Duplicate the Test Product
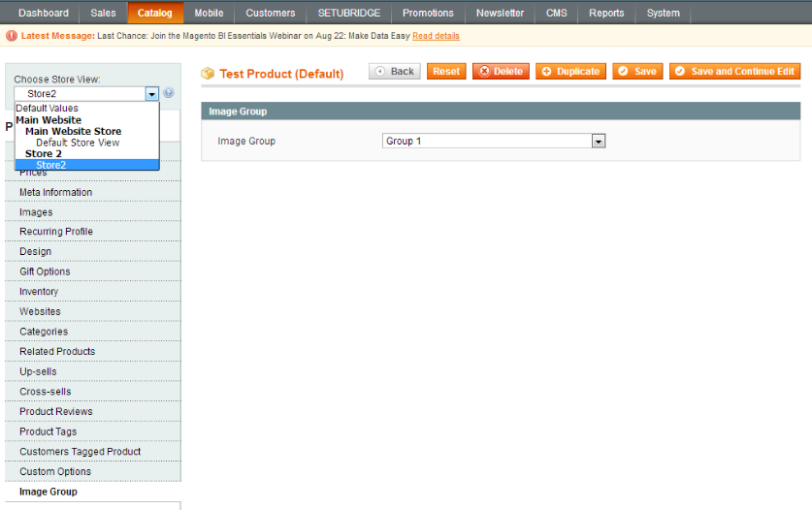This screenshot has width=812, height=510. [570, 72]
